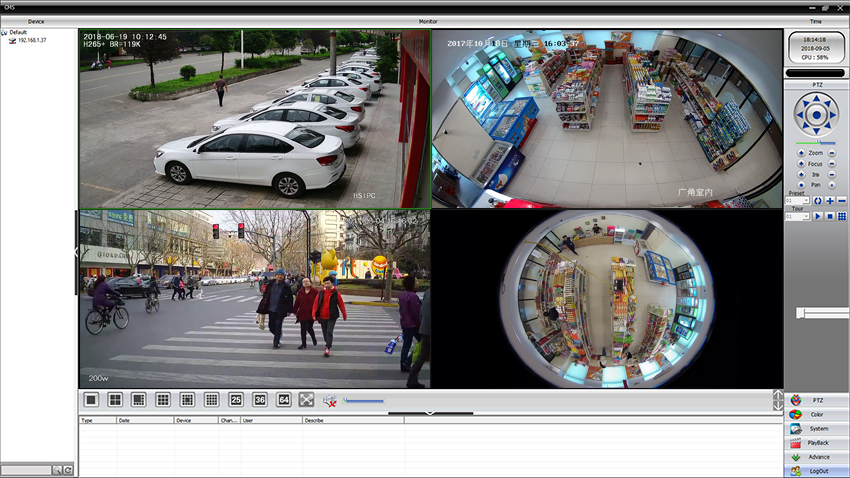Start the PTZ tour with play
850x478 pixels.
(x=817, y=217)
